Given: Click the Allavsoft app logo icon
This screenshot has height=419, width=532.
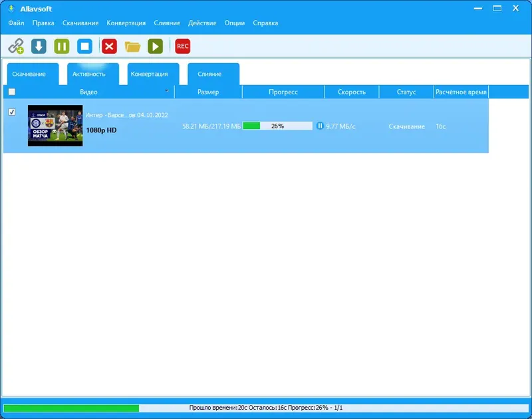Looking at the screenshot, I should click(11, 9).
